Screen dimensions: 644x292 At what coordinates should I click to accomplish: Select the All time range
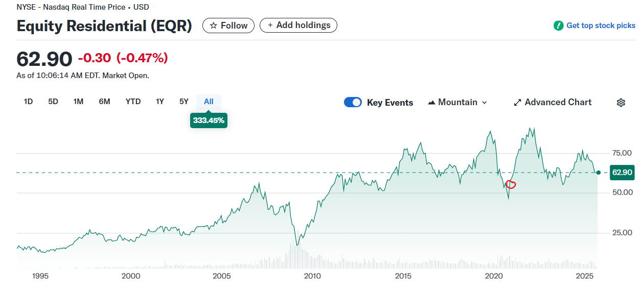click(x=209, y=102)
